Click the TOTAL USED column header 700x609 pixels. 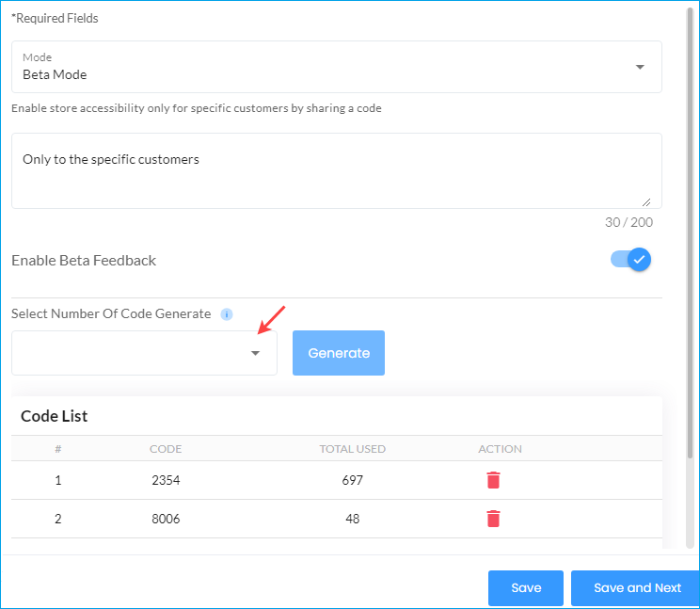click(x=352, y=449)
